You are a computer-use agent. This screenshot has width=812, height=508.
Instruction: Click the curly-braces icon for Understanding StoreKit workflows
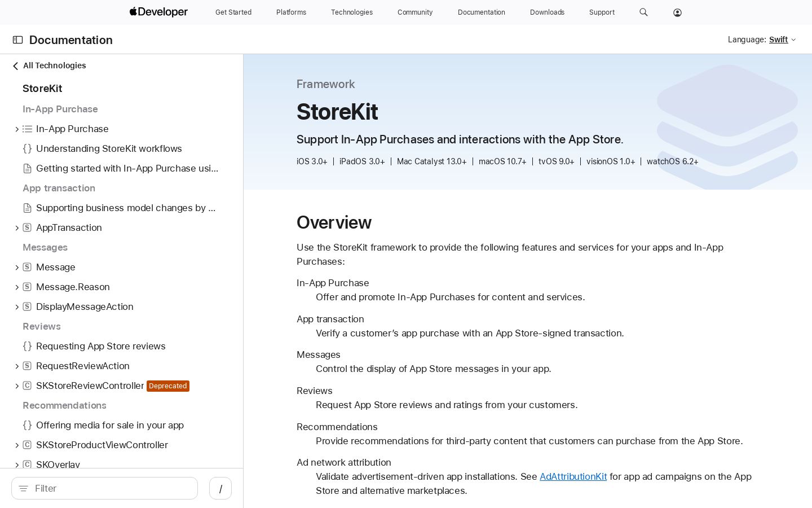[27, 149]
